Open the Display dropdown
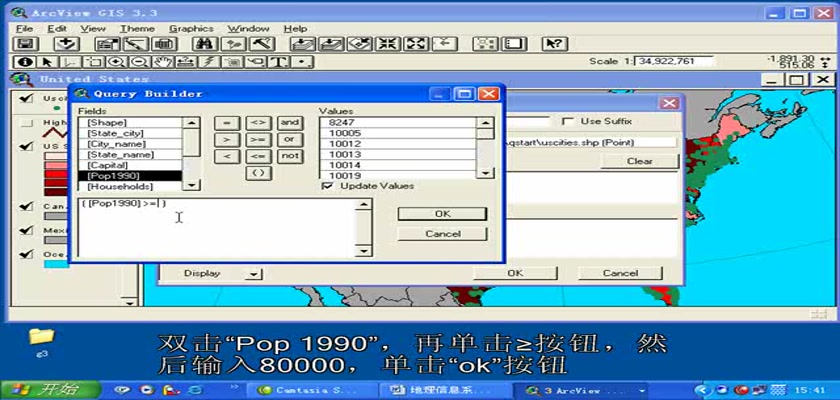The width and height of the screenshot is (840, 400). 253,274
